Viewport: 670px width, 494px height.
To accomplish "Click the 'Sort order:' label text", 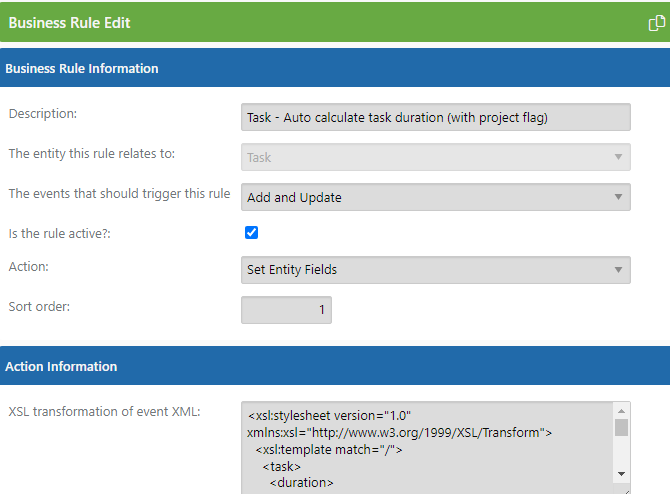I will click(39, 306).
